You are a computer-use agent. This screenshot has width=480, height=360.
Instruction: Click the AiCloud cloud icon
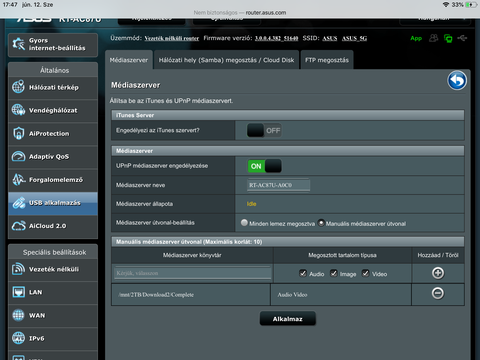click(18, 226)
